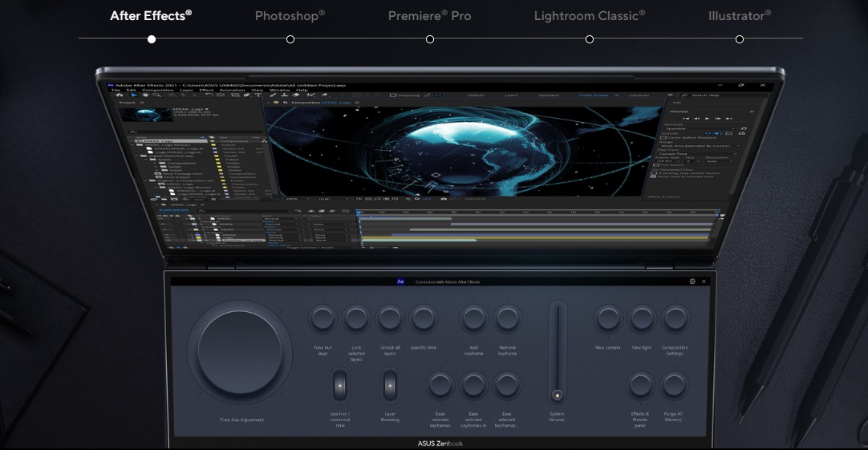Click the Time Axis Adjustment dial

point(240,352)
